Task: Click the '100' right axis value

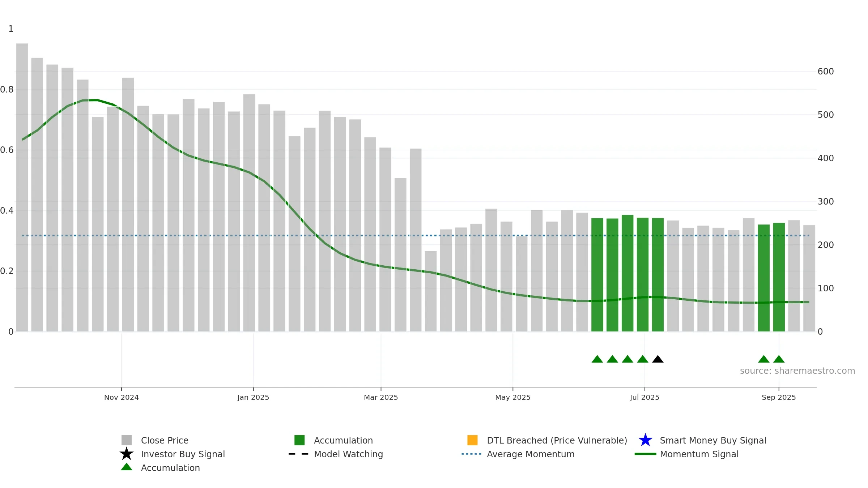Action: (826, 288)
